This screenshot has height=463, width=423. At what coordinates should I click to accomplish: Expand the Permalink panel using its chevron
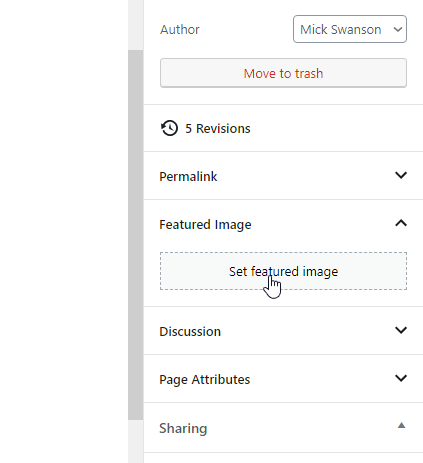point(401,175)
